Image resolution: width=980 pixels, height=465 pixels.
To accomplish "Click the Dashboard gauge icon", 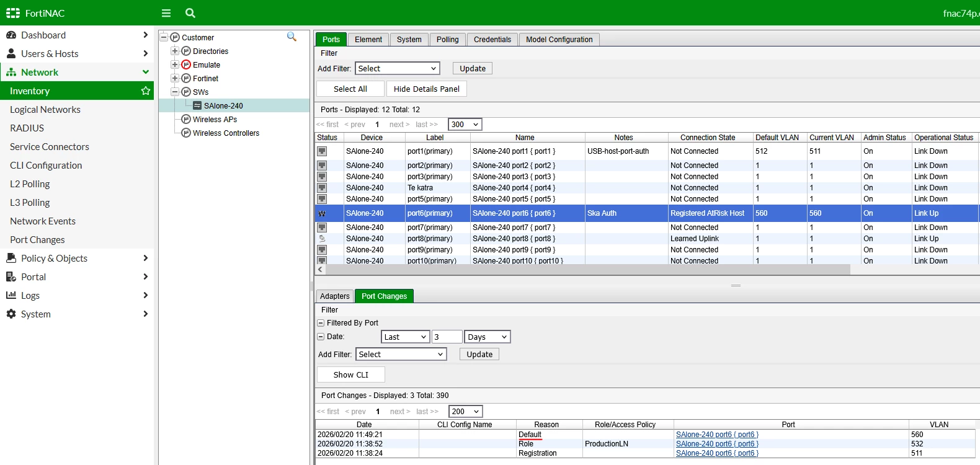I will [x=11, y=35].
